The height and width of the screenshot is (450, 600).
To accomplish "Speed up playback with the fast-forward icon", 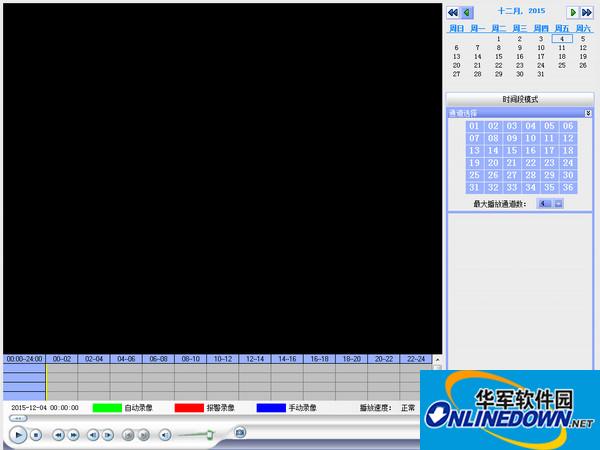I will click(x=73, y=435).
